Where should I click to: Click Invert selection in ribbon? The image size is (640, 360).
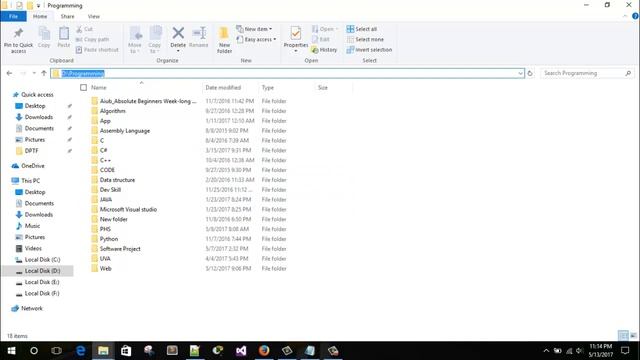point(369,50)
